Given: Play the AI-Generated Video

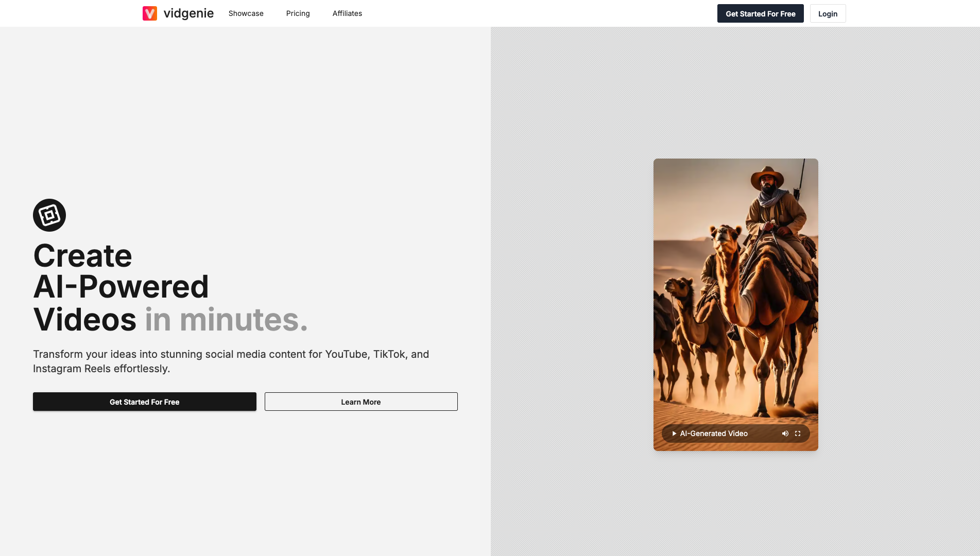Looking at the screenshot, I should coord(674,433).
